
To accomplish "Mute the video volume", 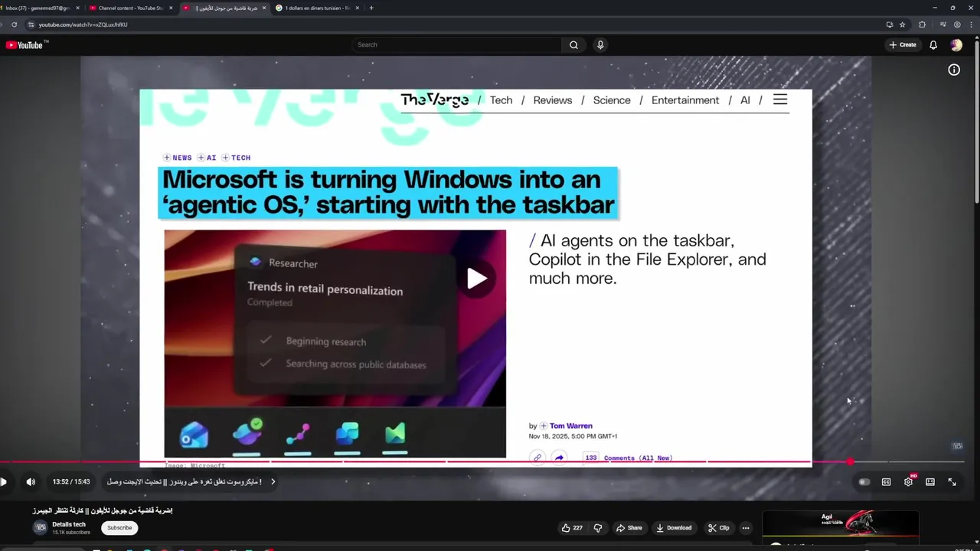I will pos(31,482).
